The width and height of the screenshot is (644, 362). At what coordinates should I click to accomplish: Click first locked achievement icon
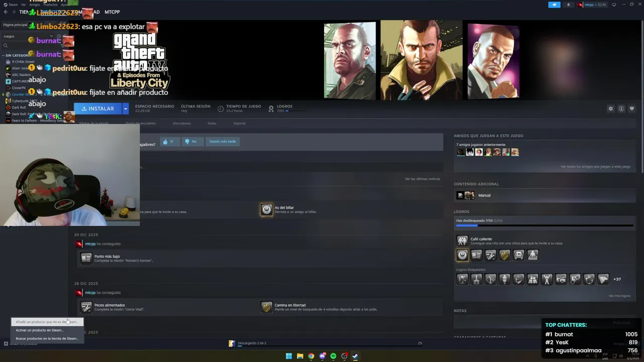pos(462,279)
